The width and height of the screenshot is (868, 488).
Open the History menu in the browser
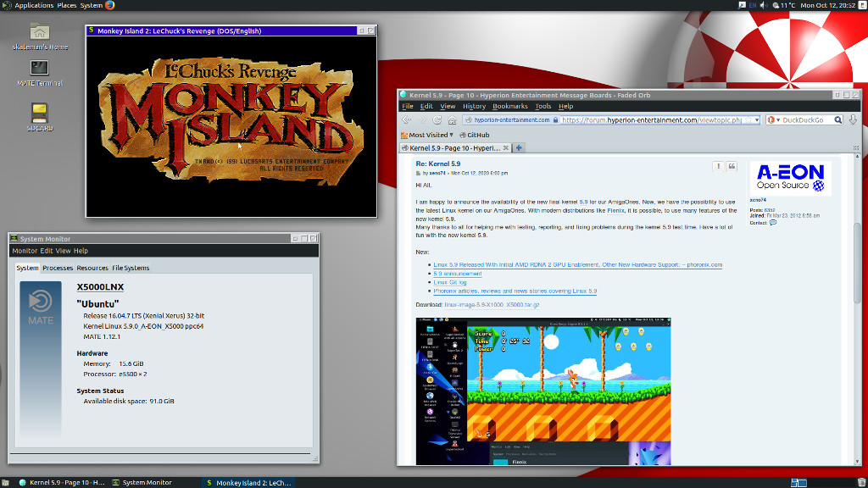coord(474,106)
